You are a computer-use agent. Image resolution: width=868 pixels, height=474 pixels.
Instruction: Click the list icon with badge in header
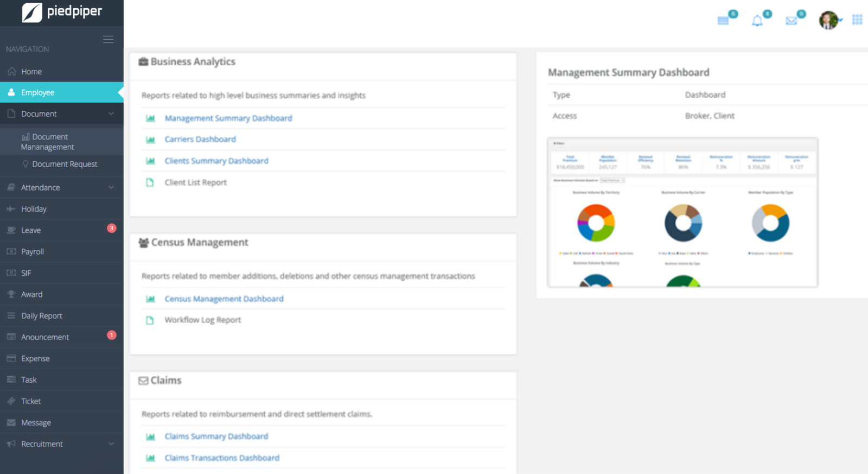click(723, 21)
